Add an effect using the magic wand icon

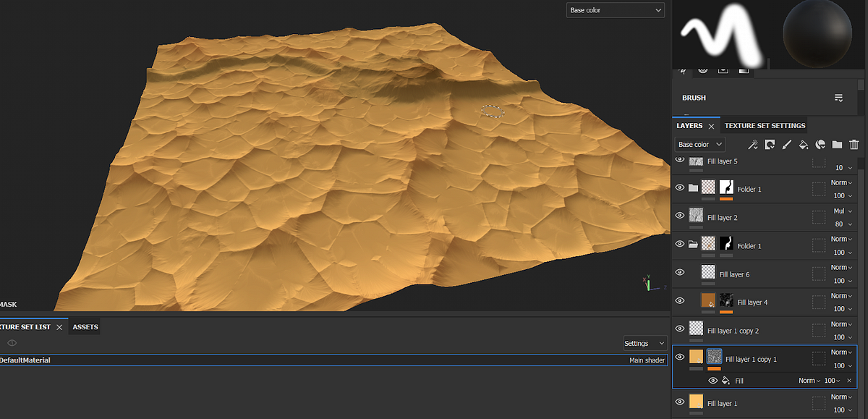point(752,144)
